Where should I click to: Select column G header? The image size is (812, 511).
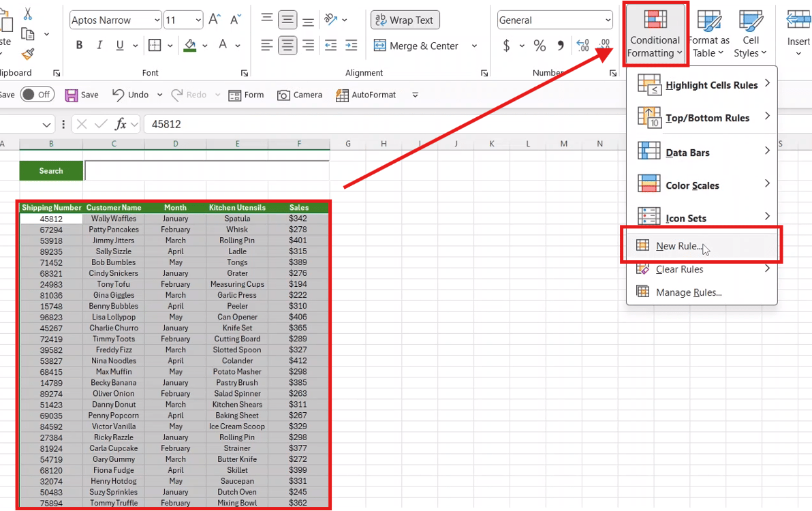click(347, 143)
